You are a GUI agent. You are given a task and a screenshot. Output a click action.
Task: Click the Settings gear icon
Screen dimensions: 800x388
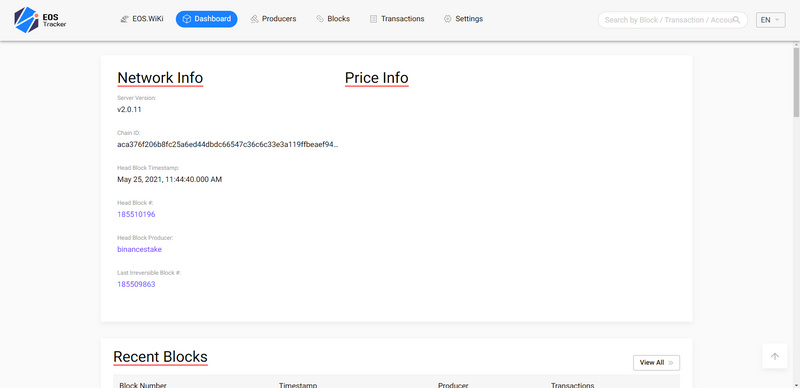pos(447,19)
